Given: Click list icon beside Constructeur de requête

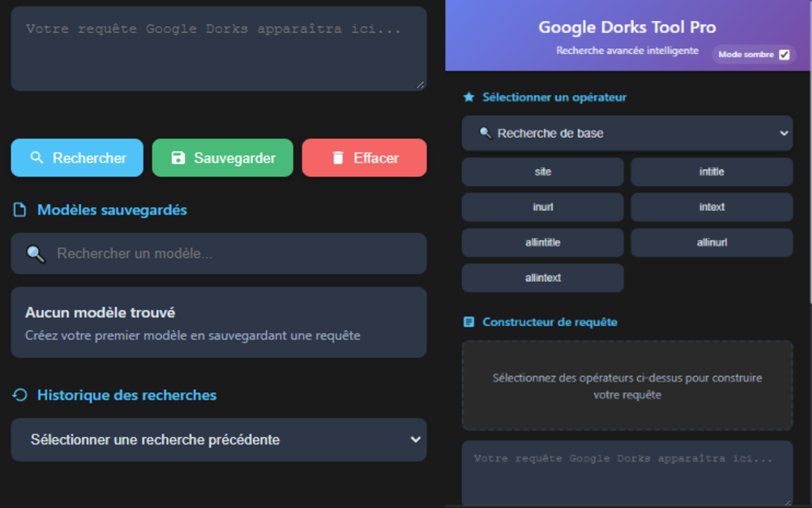Looking at the screenshot, I should 469,322.
